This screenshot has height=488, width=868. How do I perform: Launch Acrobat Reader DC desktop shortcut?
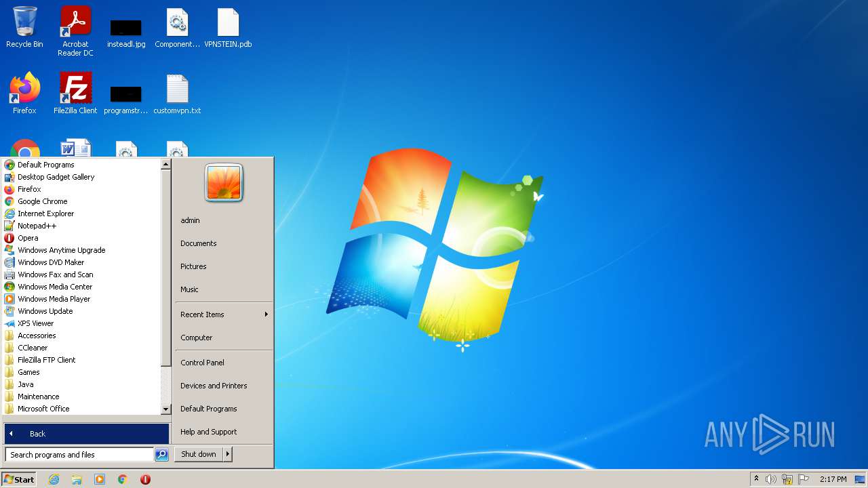point(75,31)
